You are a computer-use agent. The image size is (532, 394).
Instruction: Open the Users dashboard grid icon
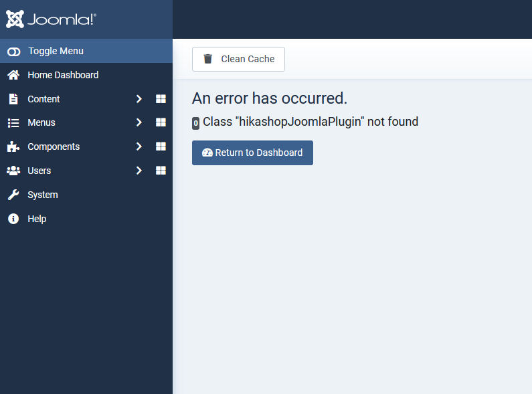click(x=161, y=171)
